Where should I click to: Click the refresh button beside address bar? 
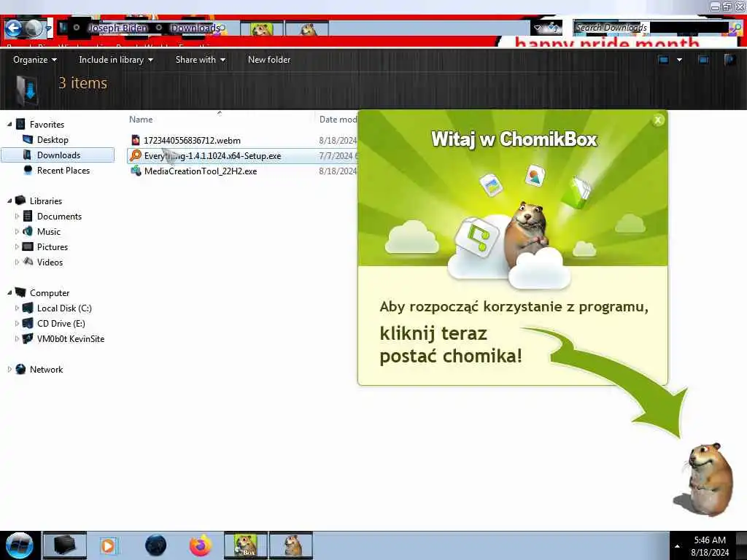[554, 28]
